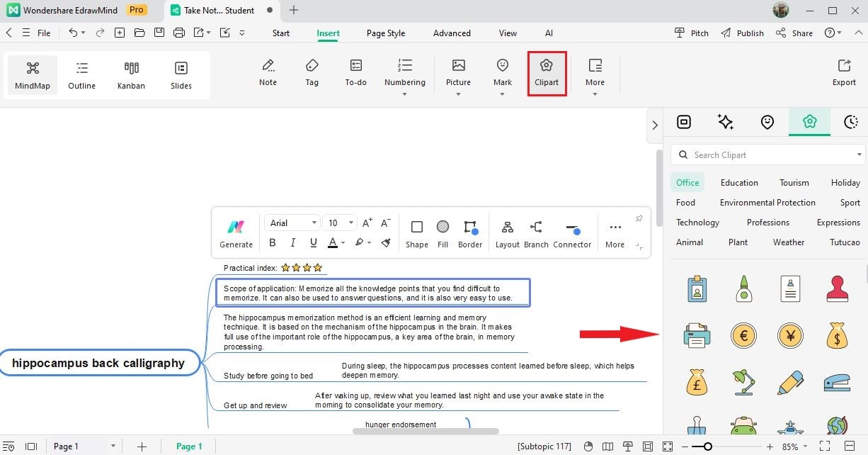Screen dimensions: 868x455
Task: Toggle Bold formatting
Action: pos(273,242)
